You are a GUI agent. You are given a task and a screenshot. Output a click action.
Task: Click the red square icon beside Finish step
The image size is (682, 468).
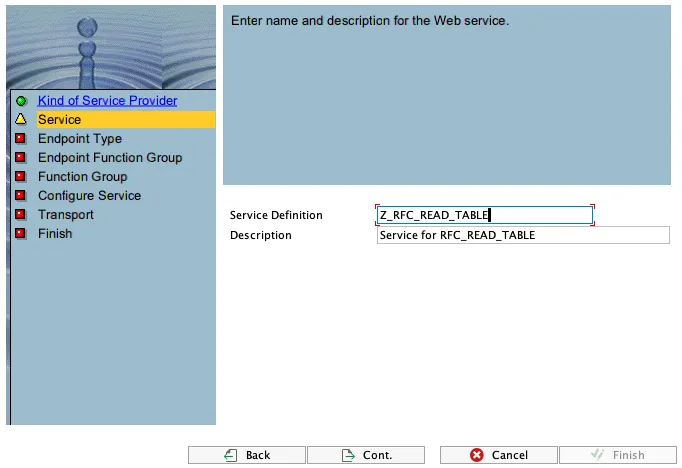click(20, 233)
